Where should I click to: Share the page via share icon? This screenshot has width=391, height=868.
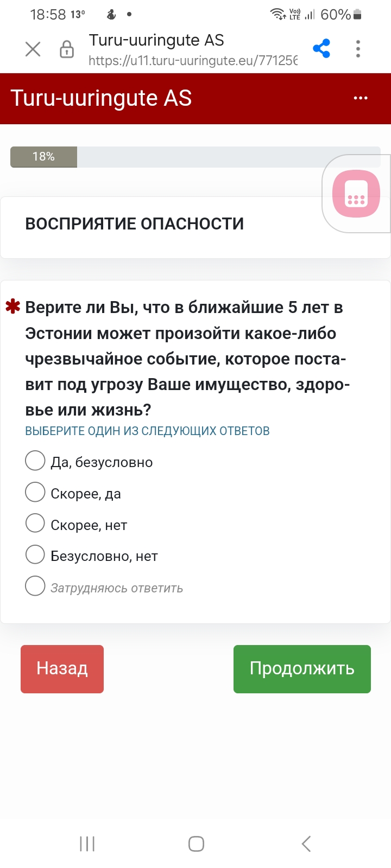(321, 49)
